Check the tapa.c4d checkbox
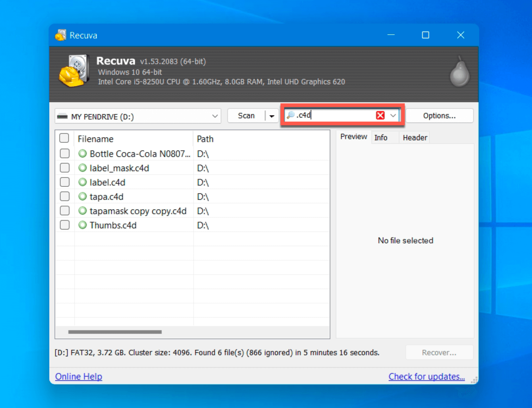Image resolution: width=532 pixels, height=408 pixels. pyautogui.click(x=65, y=196)
